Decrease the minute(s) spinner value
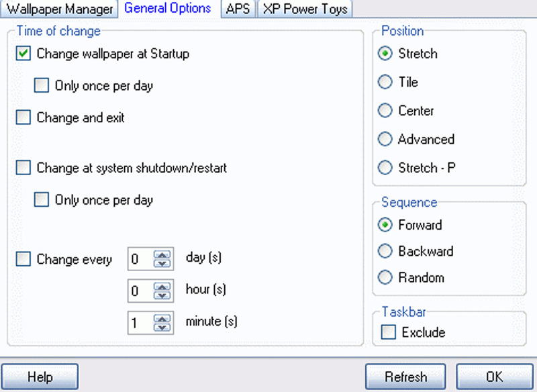The width and height of the screenshot is (537, 392). pos(162,328)
